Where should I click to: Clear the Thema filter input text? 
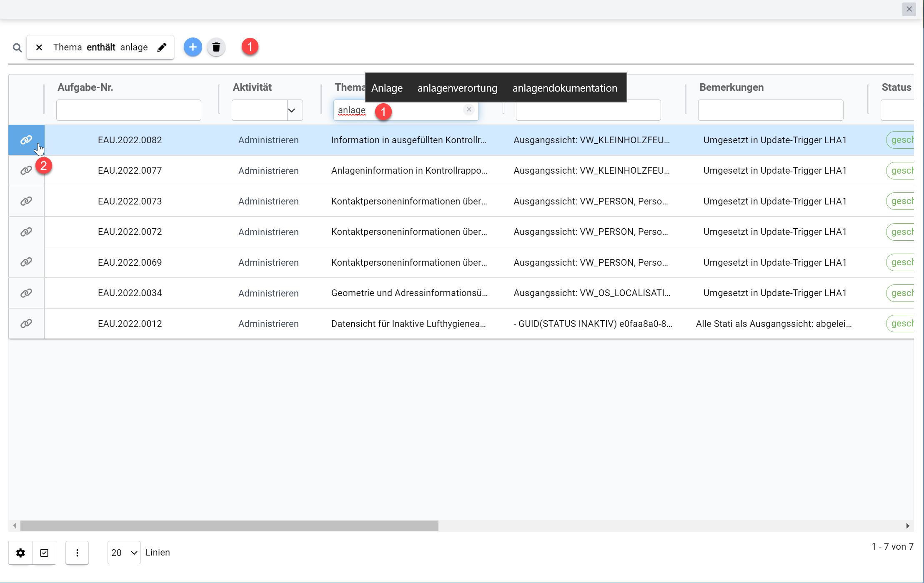[469, 110]
